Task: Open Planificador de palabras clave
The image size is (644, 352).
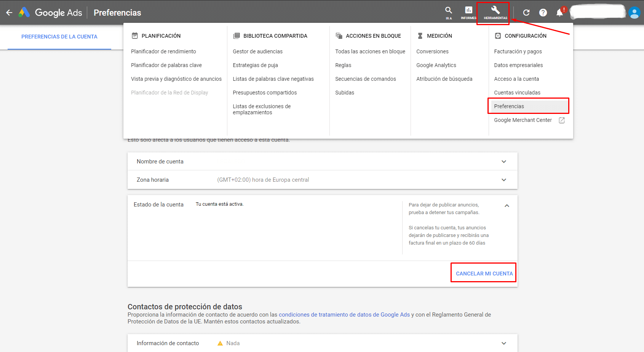Action: click(166, 65)
